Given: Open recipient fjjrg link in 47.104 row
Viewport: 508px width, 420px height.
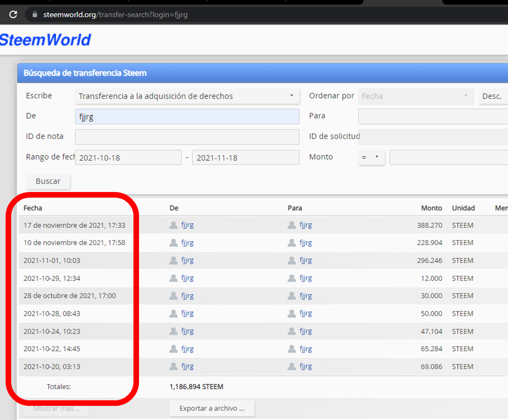Looking at the screenshot, I should click(x=305, y=331).
